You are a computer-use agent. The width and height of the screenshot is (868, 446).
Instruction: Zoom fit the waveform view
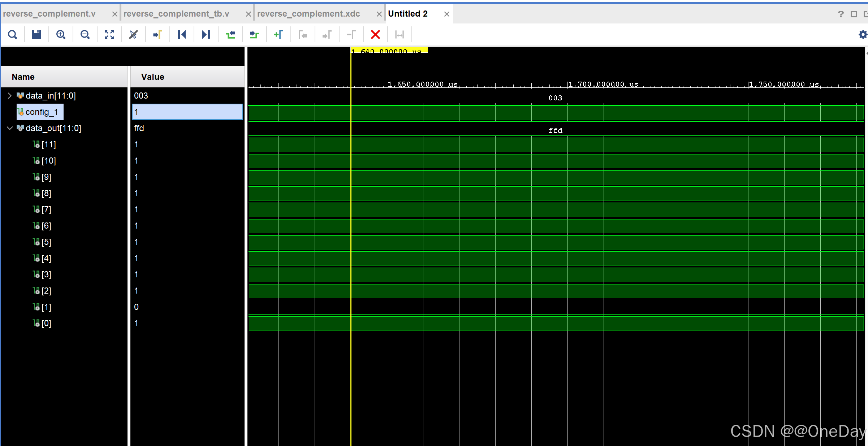[x=109, y=35]
